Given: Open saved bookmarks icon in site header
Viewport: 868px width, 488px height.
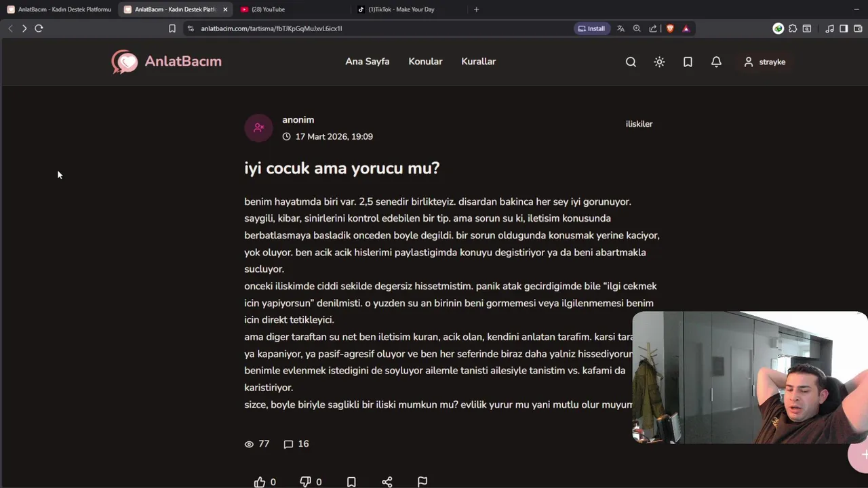Looking at the screenshot, I should [688, 62].
